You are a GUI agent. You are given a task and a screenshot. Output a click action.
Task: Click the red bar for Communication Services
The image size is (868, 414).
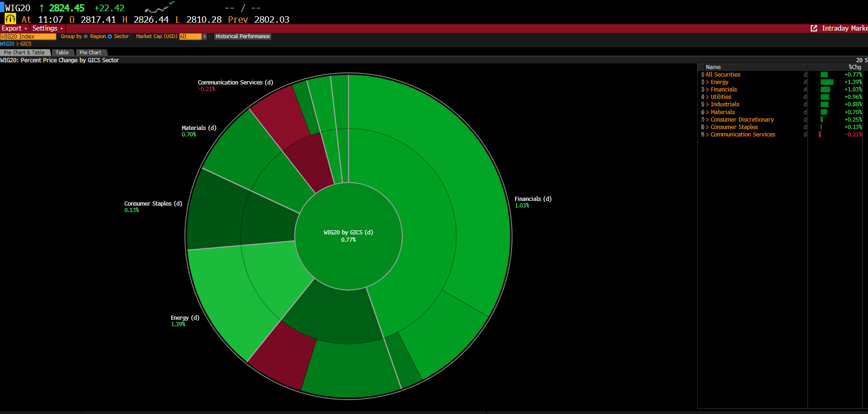[x=820, y=135]
